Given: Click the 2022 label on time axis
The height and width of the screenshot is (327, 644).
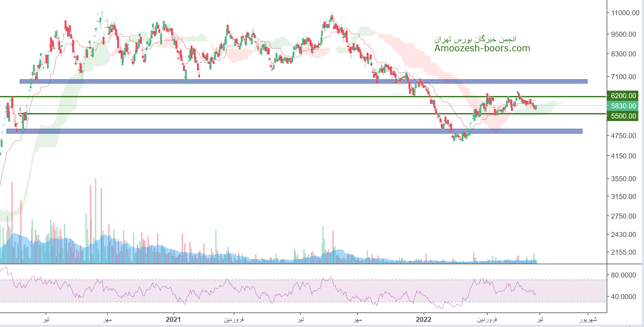Looking at the screenshot, I should 423,319.
